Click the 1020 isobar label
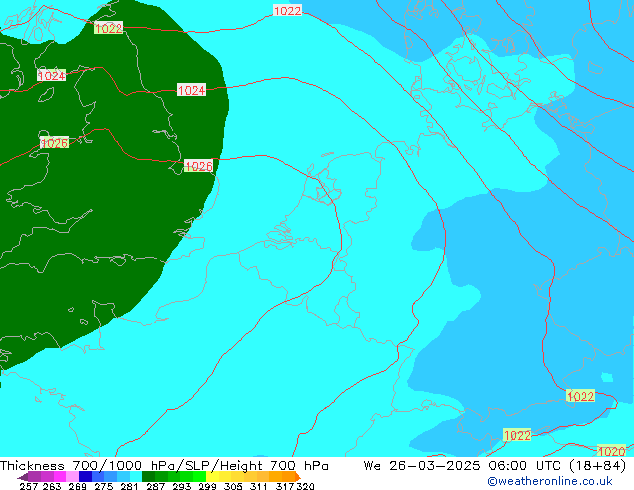 coord(611,451)
